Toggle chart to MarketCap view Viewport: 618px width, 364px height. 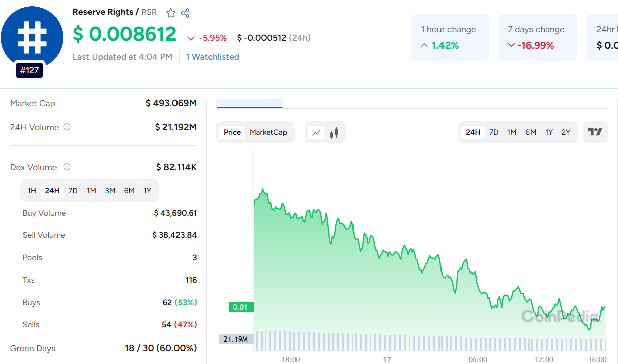pos(269,132)
